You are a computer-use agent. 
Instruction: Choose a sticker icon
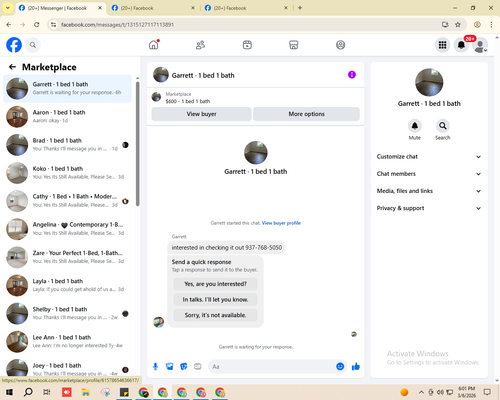coord(184,367)
